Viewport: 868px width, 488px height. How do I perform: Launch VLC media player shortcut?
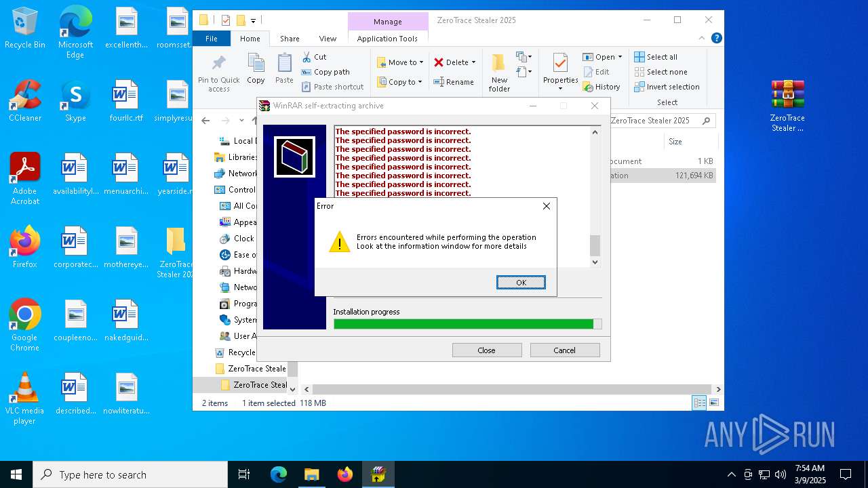(x=25, y=399)
